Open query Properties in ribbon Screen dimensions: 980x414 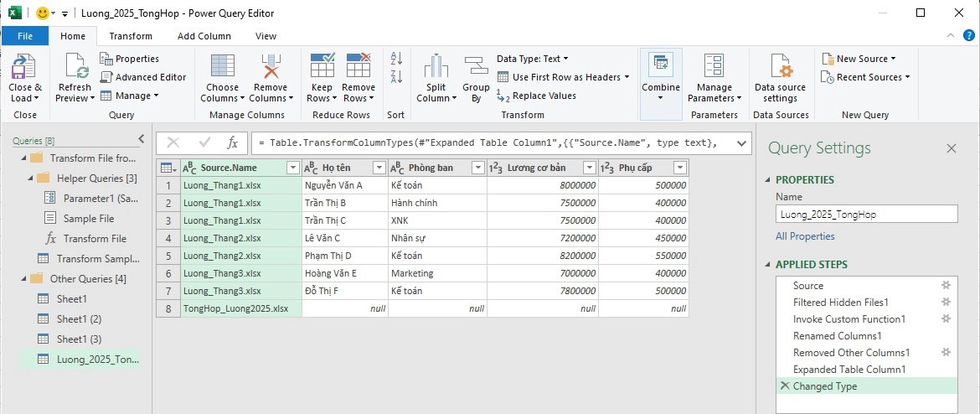click(x=129, y=58)
